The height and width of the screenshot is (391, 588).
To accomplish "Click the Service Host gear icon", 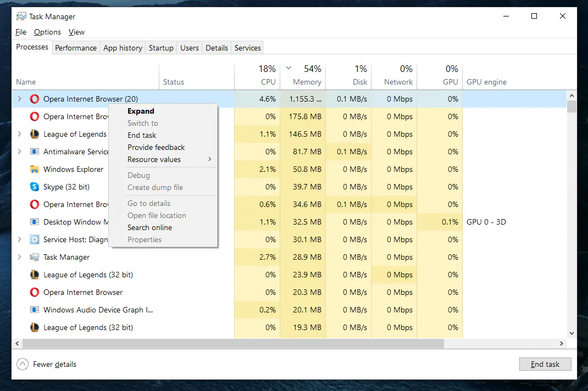I will coord(35,239).
